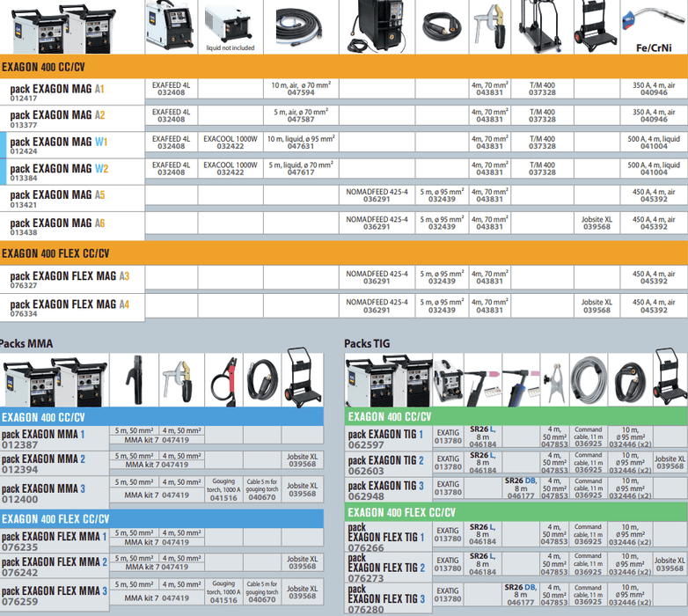Click SR26 DB 046177 in pack EXAGON TIG 3 row
This screenshot has width=688, height=616.
point(521,488)
